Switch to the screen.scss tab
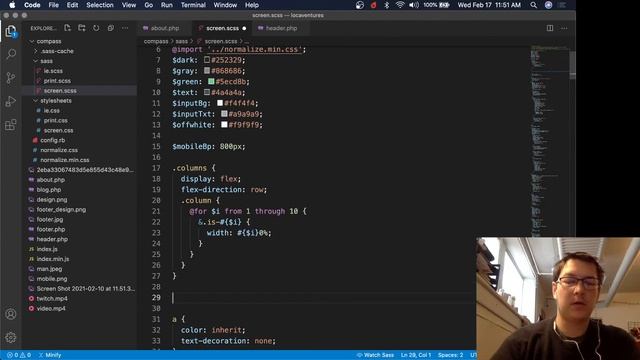640x360 pixels. click(222, 28)
